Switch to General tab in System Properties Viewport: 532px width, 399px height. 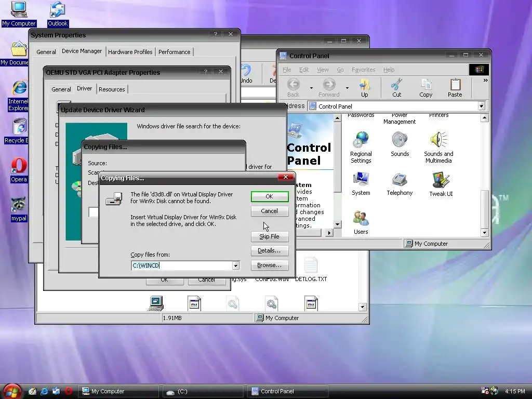(46, 52)
